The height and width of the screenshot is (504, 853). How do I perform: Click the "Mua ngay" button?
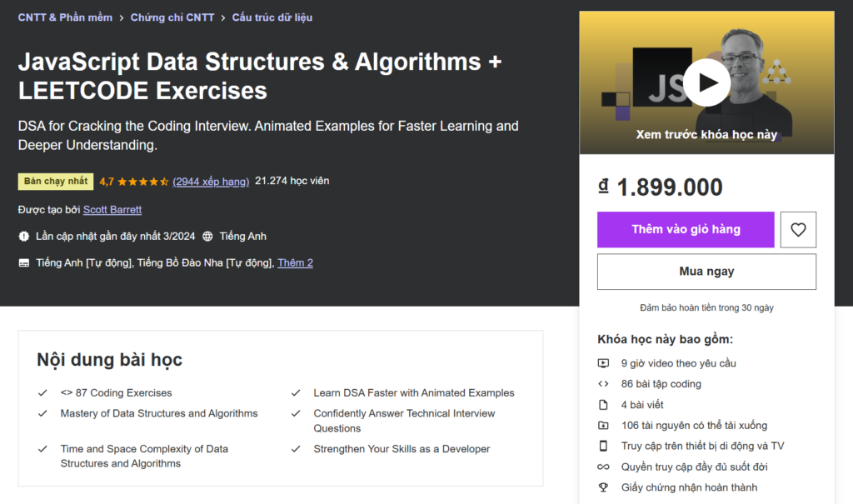click(x=706, y=272)
